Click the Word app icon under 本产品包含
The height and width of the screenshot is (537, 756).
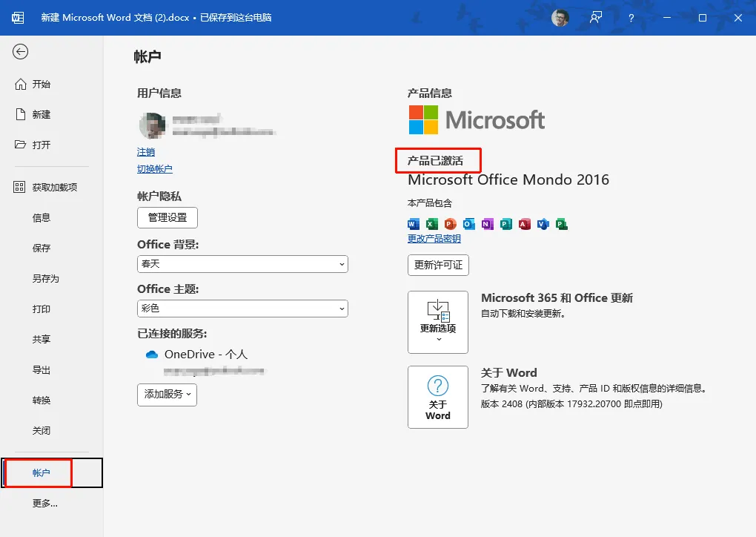coord(413,224)
